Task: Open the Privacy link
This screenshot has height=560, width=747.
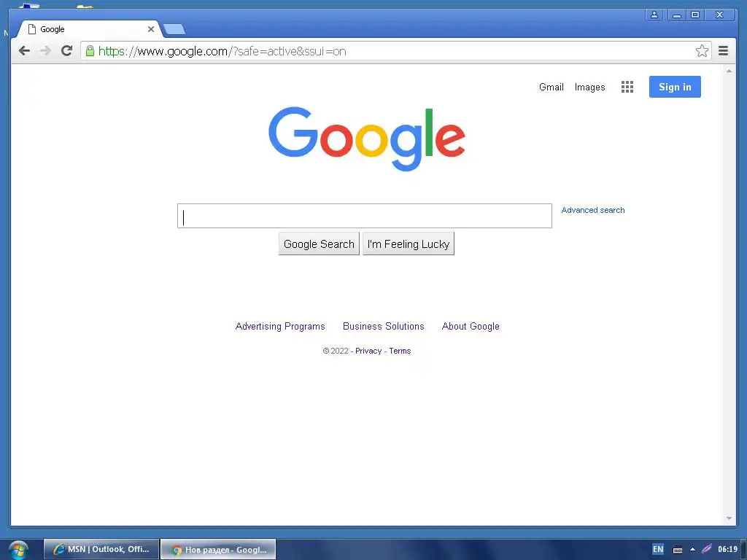Action: pyautogui.click(x=368, y=351)
